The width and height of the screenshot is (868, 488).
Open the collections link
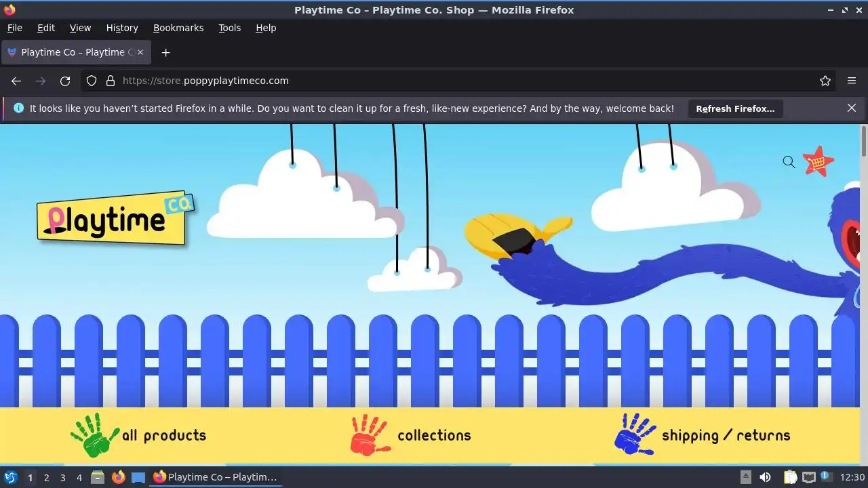(x=434, y=435)
